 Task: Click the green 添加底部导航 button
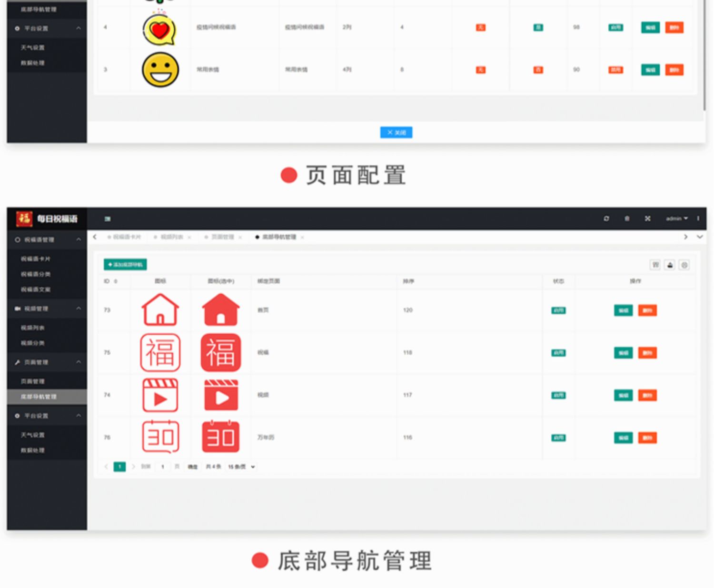tap(125, 265)
